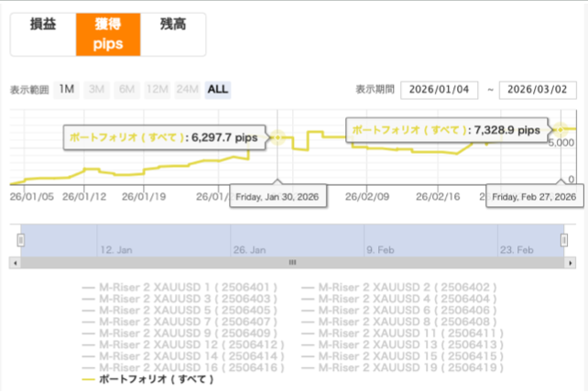Image resolution: width=588 pixels, height=392 pixels.
Task: Click the horizontal scrollbar thumb grip
Action: coord(292,262)
